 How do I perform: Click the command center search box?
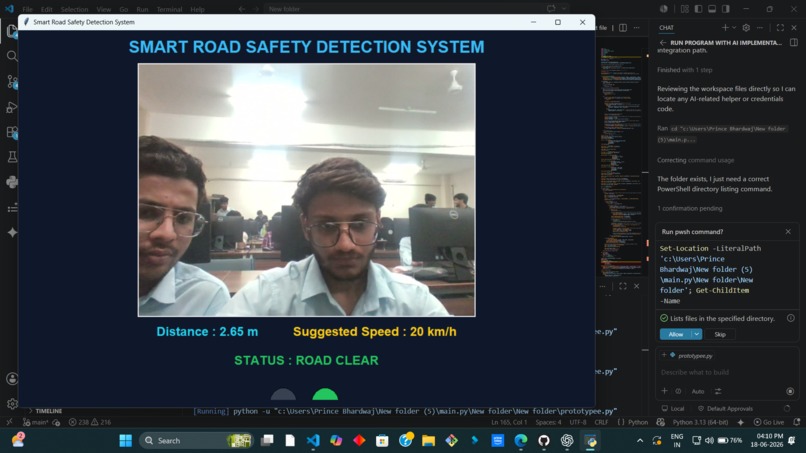coord(416,9)
